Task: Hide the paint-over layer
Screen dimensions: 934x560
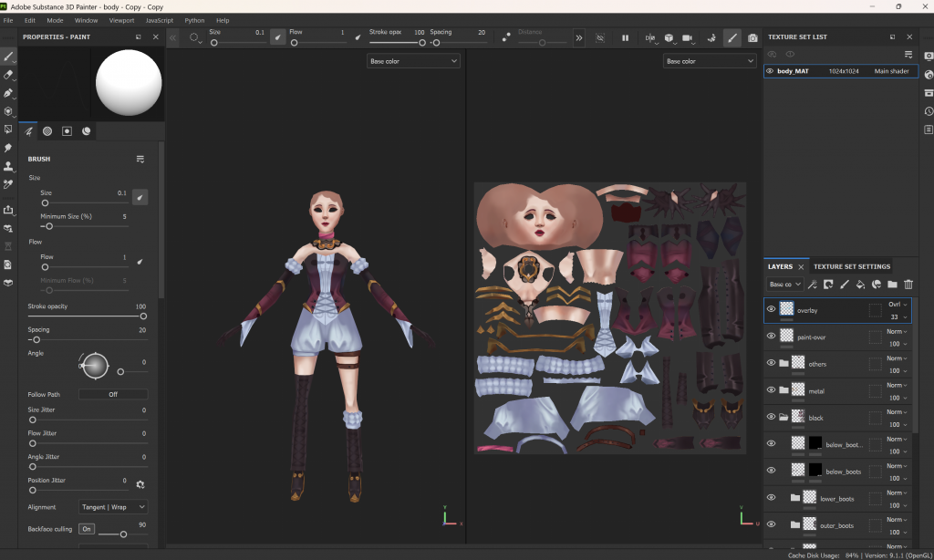Action: [771, 336]
